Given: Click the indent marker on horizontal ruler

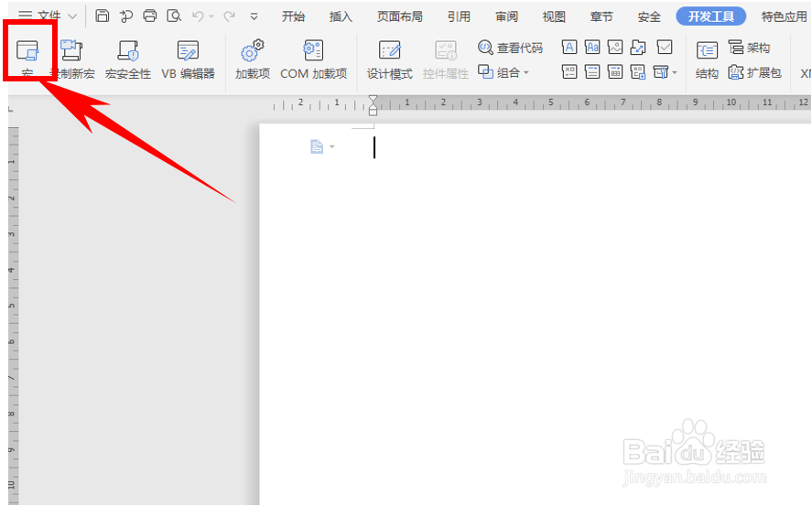Looking at the screenshot, I should (373, 105).
